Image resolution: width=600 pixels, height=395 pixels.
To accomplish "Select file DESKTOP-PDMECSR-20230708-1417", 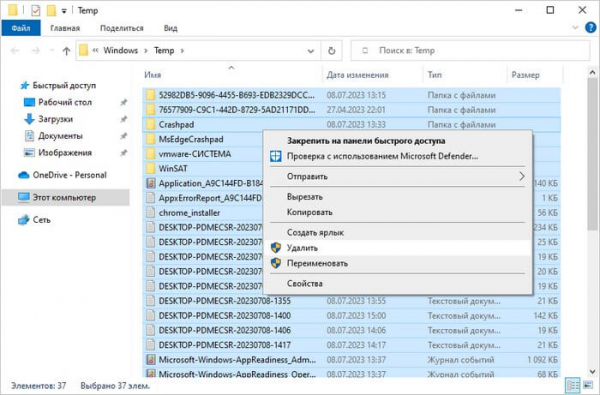I will [225, 345].
